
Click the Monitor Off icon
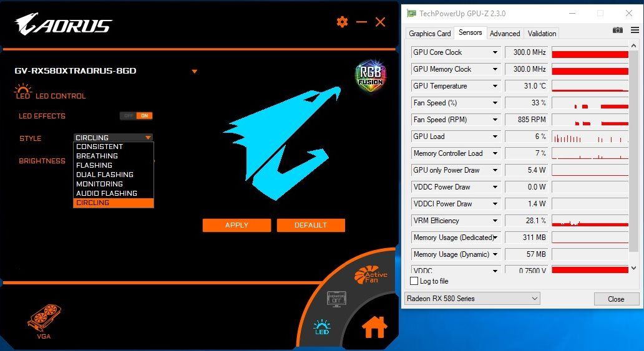tap(336, 299)
